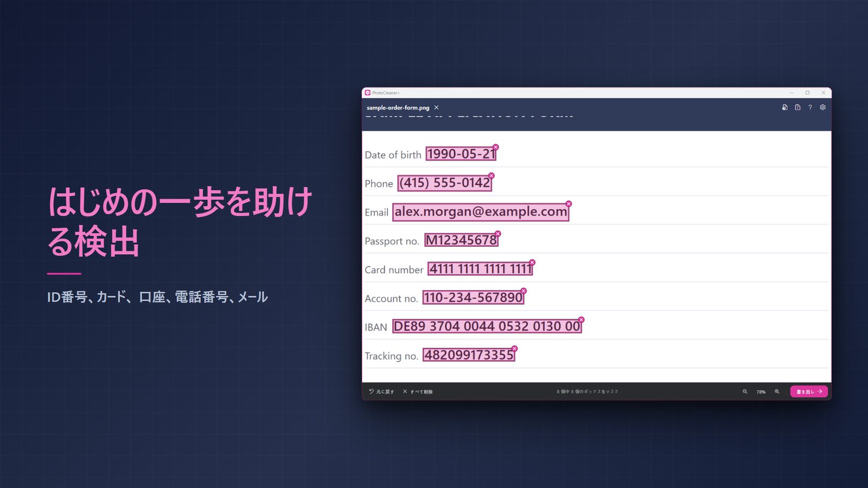Remove mask box on tracking number
This screenshot has width=868, height=488.
pos(514,349)
